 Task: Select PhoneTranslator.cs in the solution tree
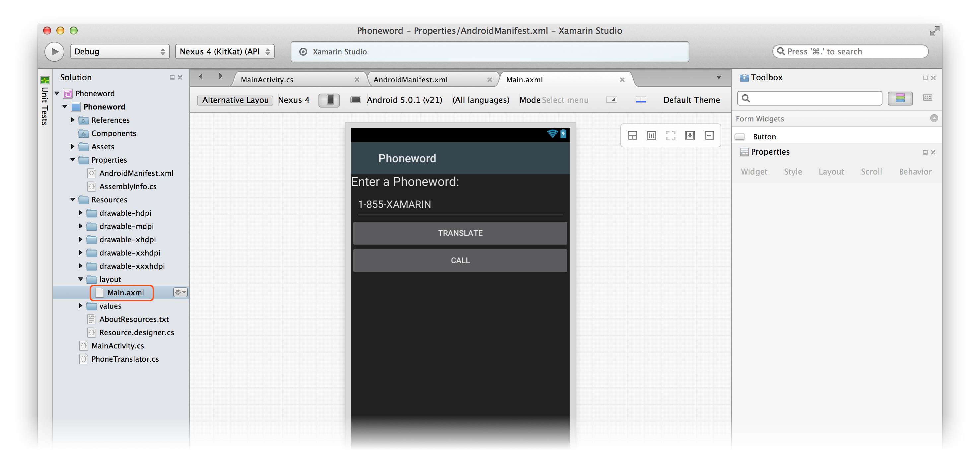click(125, 359)
